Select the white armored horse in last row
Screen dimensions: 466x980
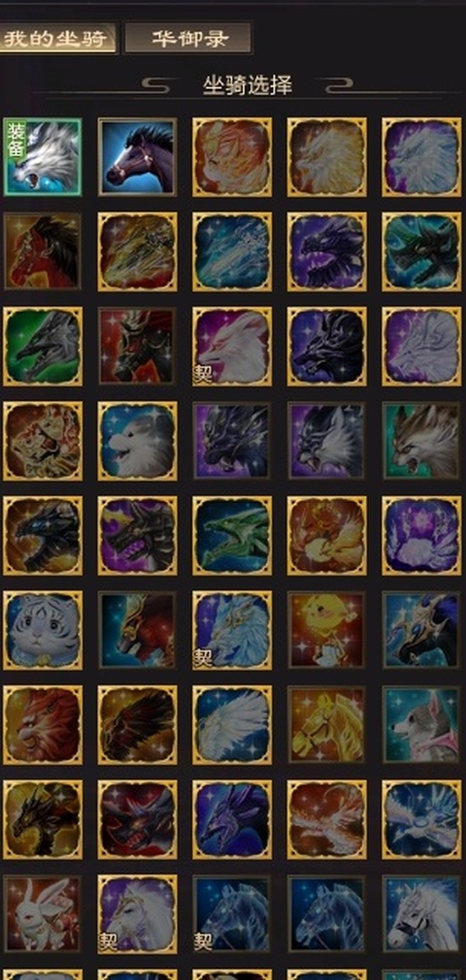422,914
